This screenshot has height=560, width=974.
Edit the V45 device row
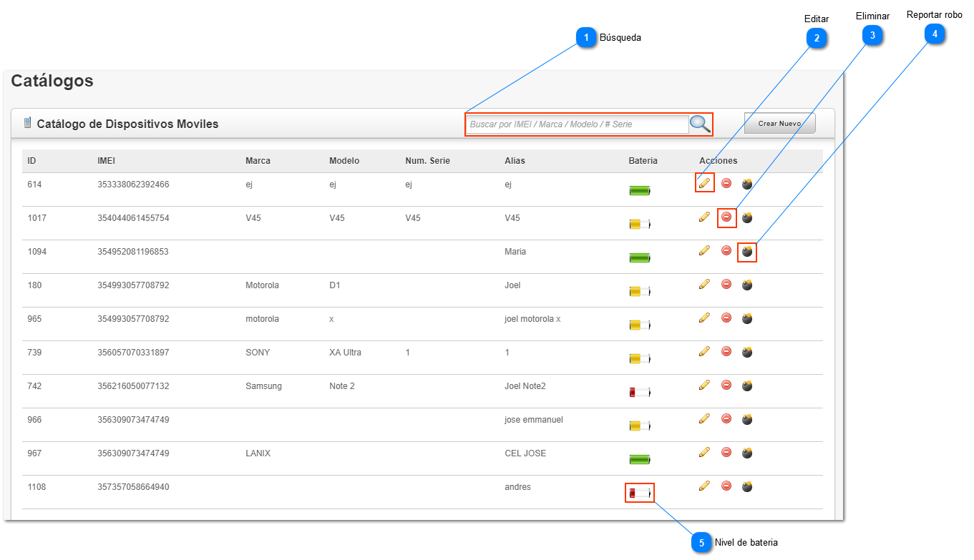(704, 217)
